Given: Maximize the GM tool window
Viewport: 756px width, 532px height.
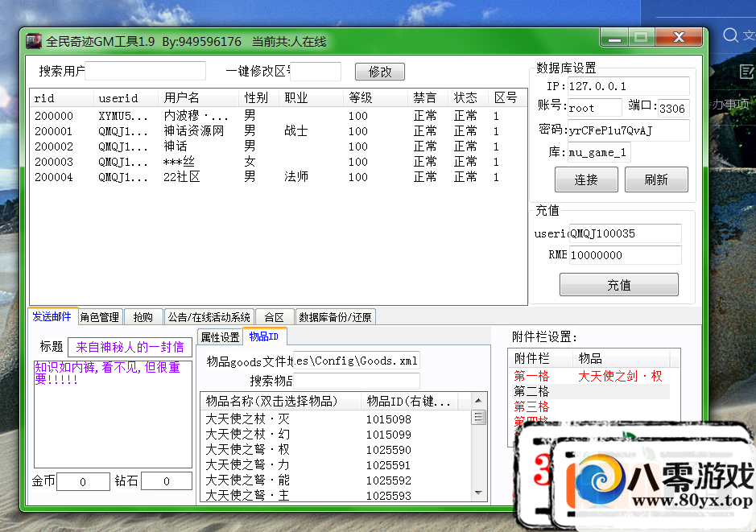Looking at the screenshot, I should 641,38.
